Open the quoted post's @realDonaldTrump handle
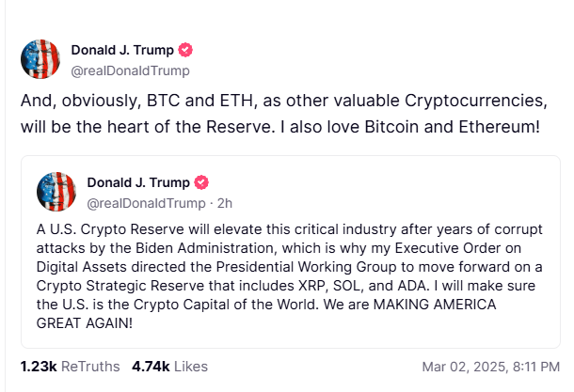574x392 pixels. click(x=144, y=202)
